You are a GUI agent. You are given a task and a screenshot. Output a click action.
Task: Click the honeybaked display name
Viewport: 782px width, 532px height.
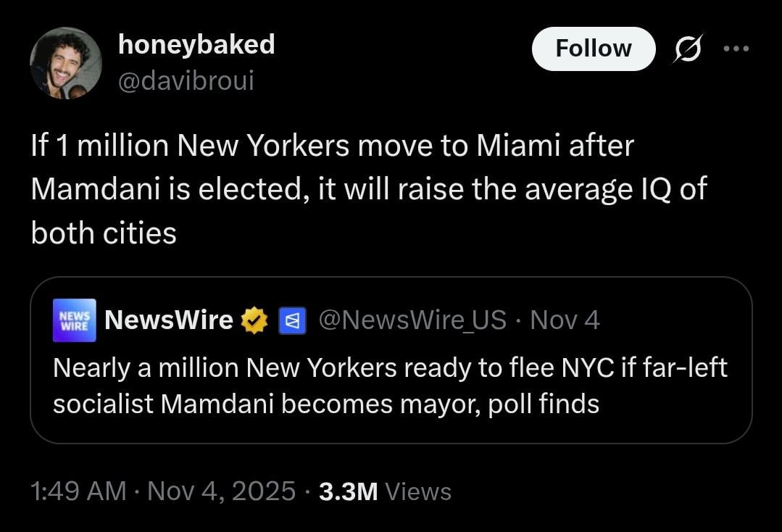(196, 45)
